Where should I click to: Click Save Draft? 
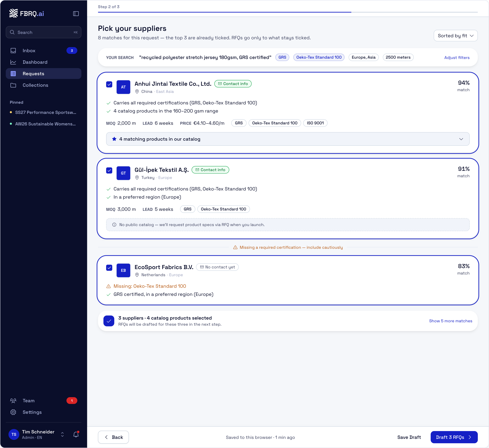point(409,437)
